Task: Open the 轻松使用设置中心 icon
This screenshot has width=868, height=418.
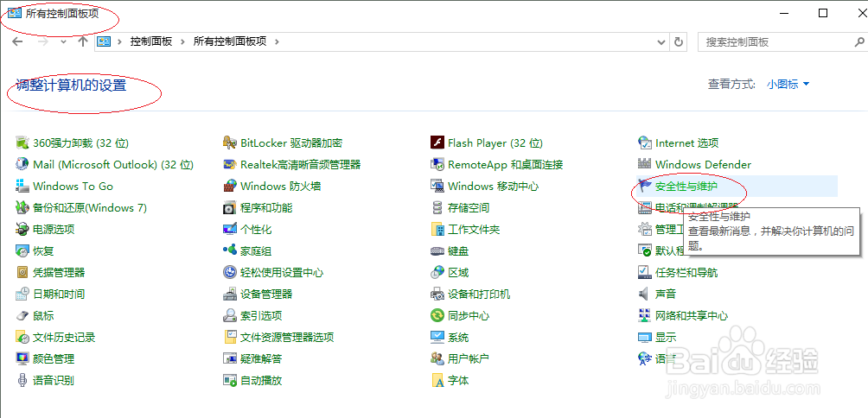Action: point(230,273)
